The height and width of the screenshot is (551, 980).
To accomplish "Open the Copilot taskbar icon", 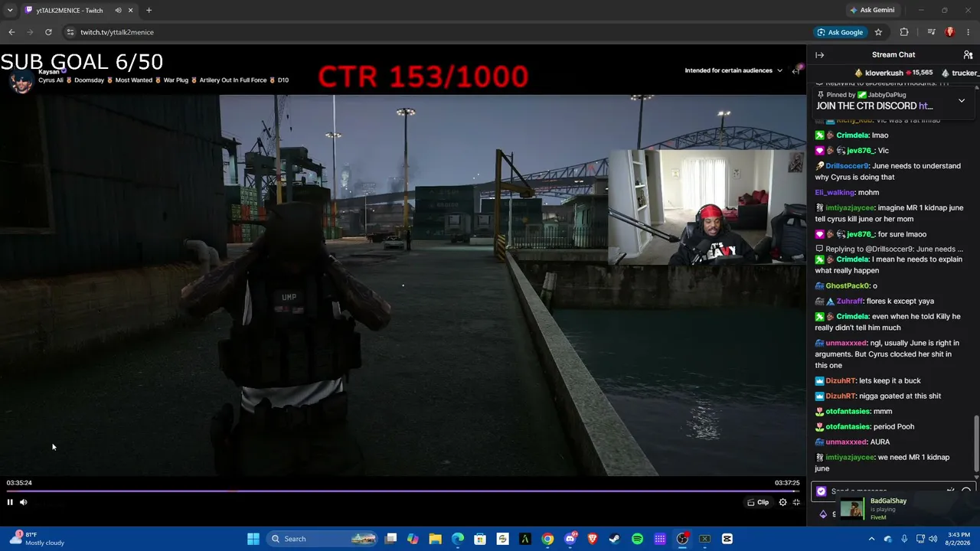I will click(413, 539).
